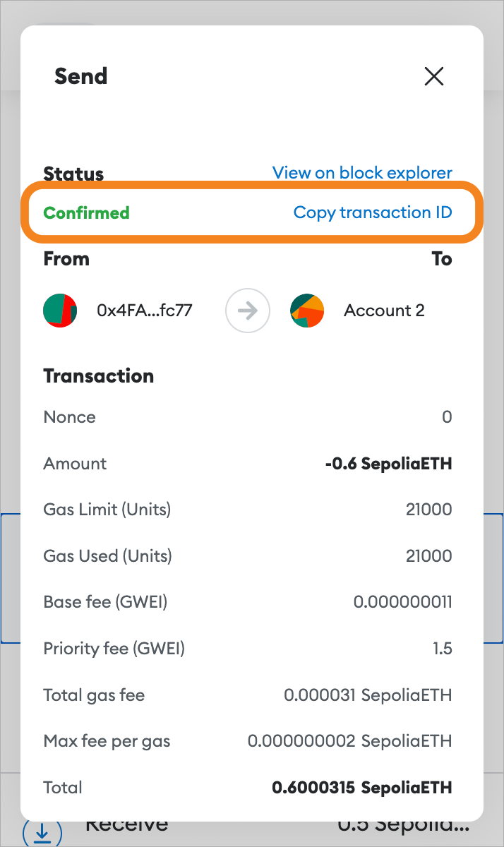Close the Send transaction details dialog
Screen dimensions: 504x847
tap(433, 76)
